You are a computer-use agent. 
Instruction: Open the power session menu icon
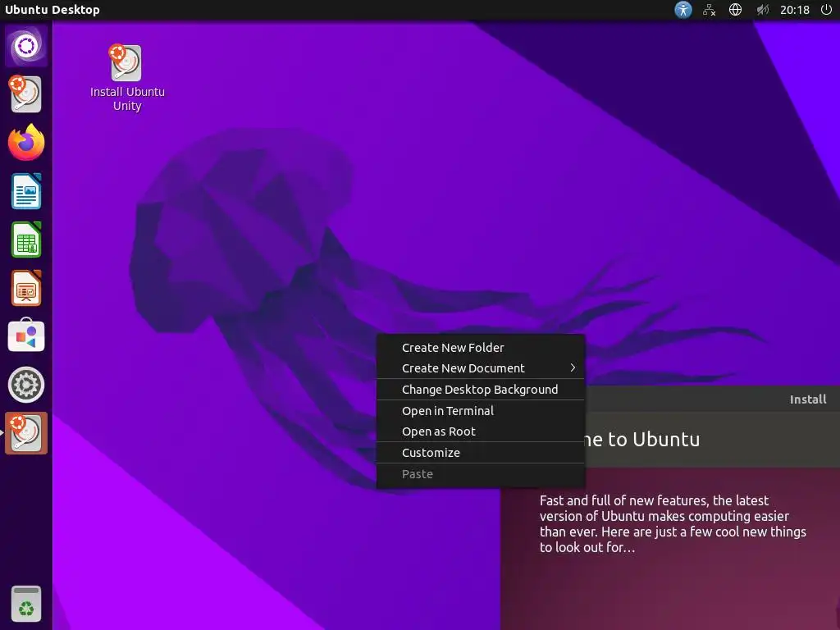click(x=826, y=10)
